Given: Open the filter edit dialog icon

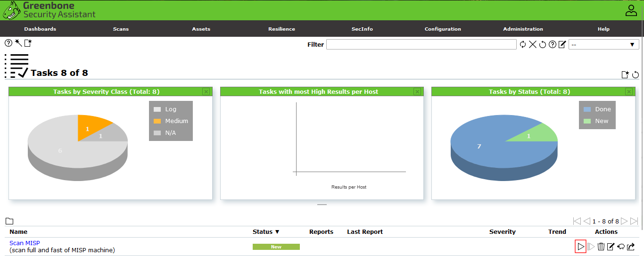Looking at the screenshot, I should (562, 44).
